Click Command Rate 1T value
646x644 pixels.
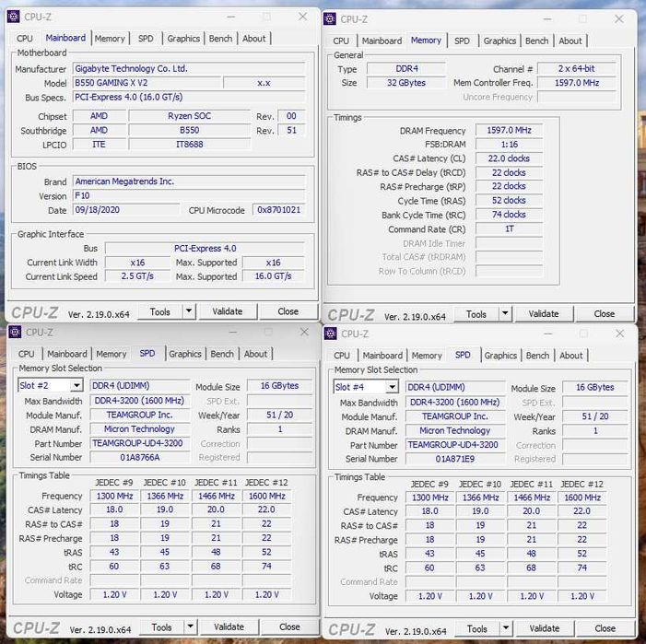pos(510,228)
